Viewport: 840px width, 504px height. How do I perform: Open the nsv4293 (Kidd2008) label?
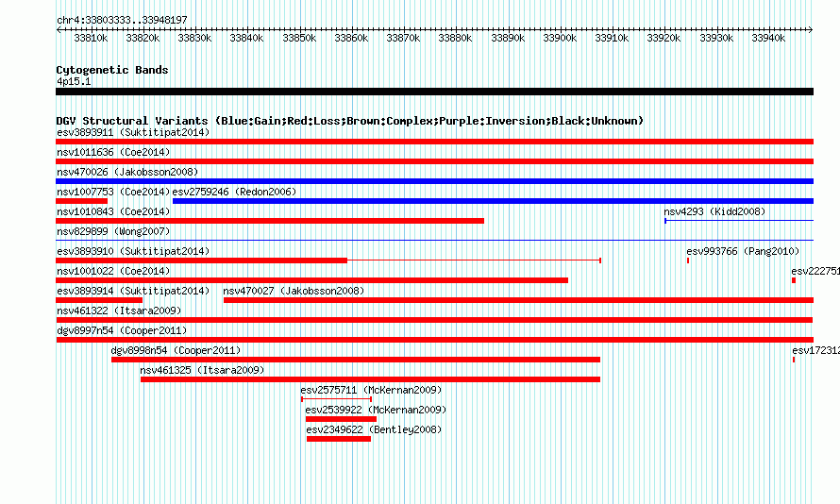point(714,211)
